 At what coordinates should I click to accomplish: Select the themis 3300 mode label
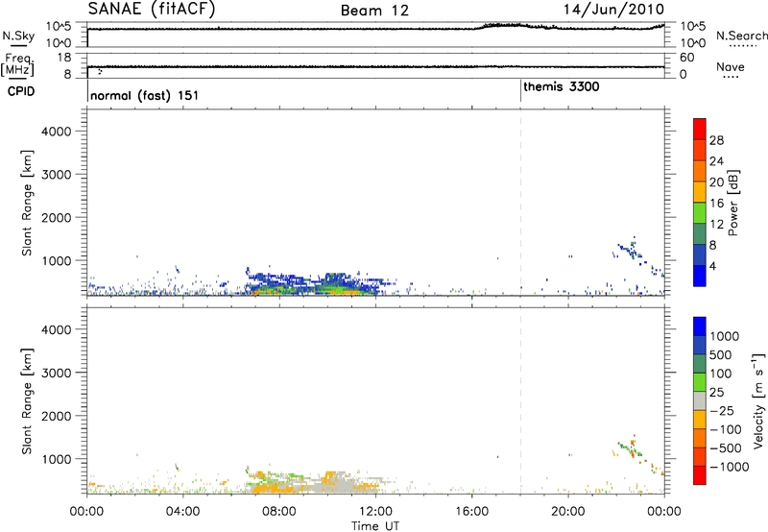pyautogui.click(x=562, y=87)
